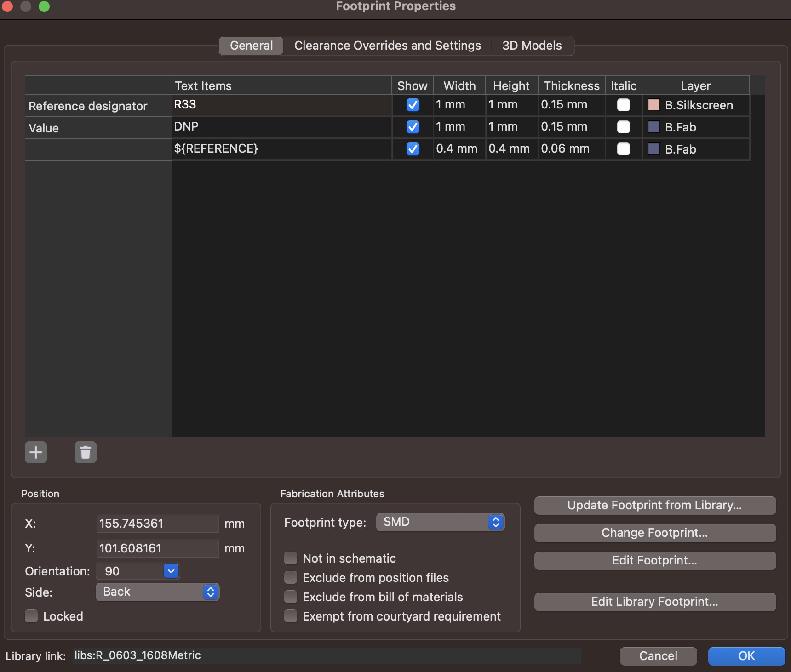Delete selected text item with trash icon
The image size is (791, 672).
click(x=86, y=452)
